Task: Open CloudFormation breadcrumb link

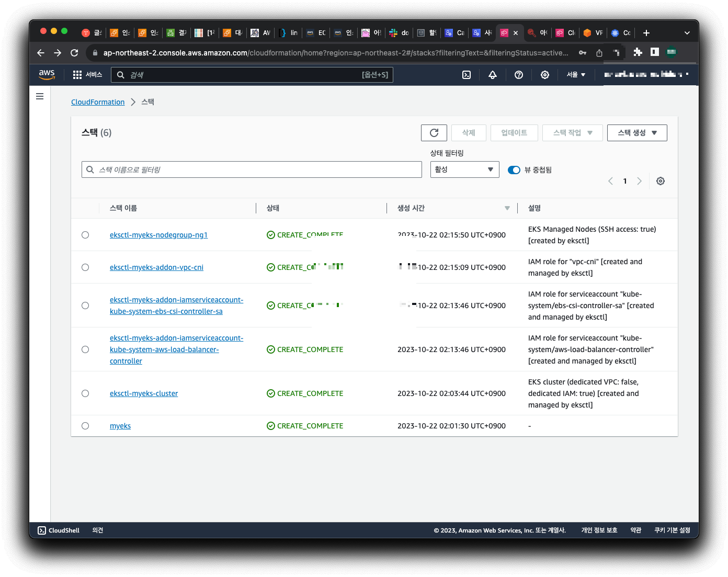Action: (98, 102)
